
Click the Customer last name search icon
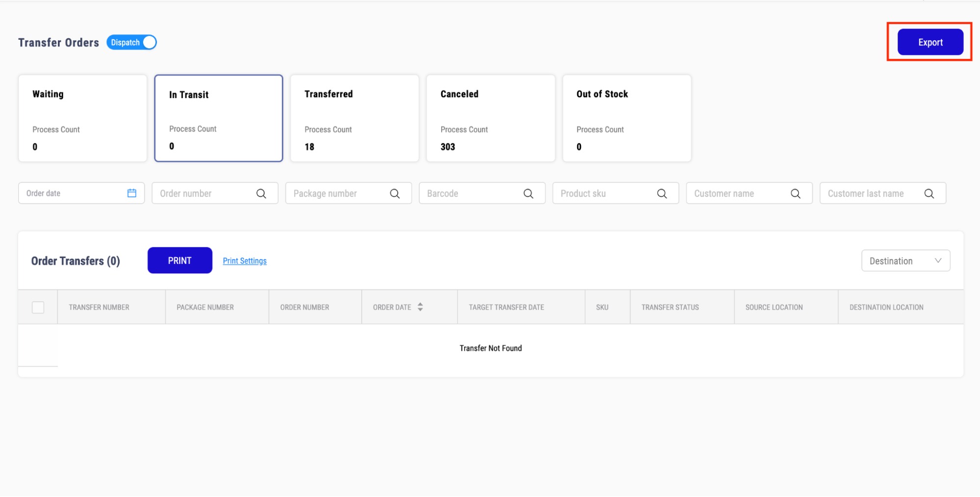coord(929,194)
